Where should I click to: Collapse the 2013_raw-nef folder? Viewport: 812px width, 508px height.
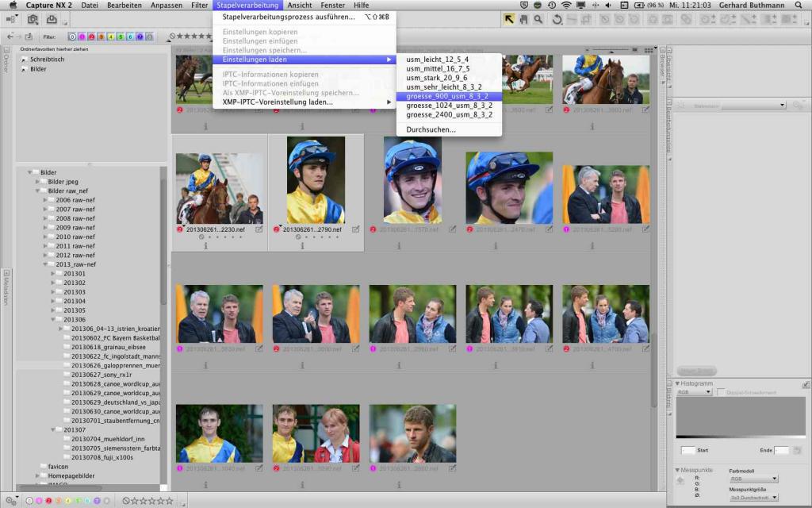click(x=45, y=264)
